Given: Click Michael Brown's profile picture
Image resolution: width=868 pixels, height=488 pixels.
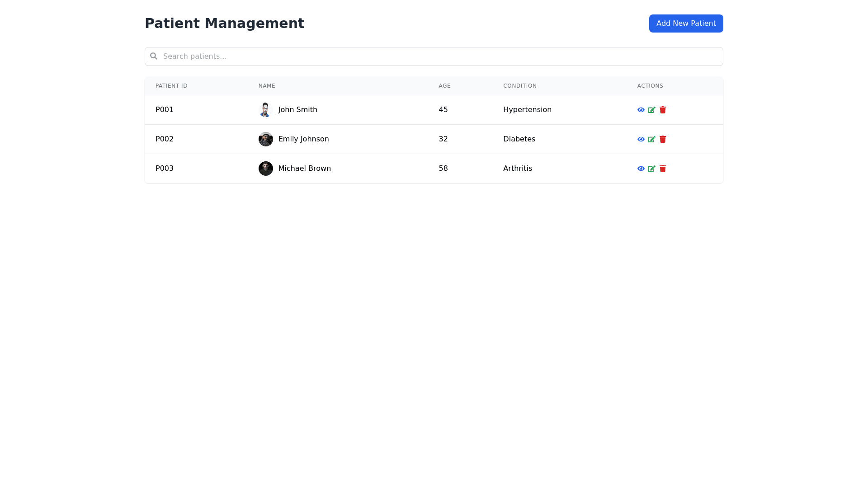Looking at the screenshot, I should pyautogui.click(x=265, y=169).
